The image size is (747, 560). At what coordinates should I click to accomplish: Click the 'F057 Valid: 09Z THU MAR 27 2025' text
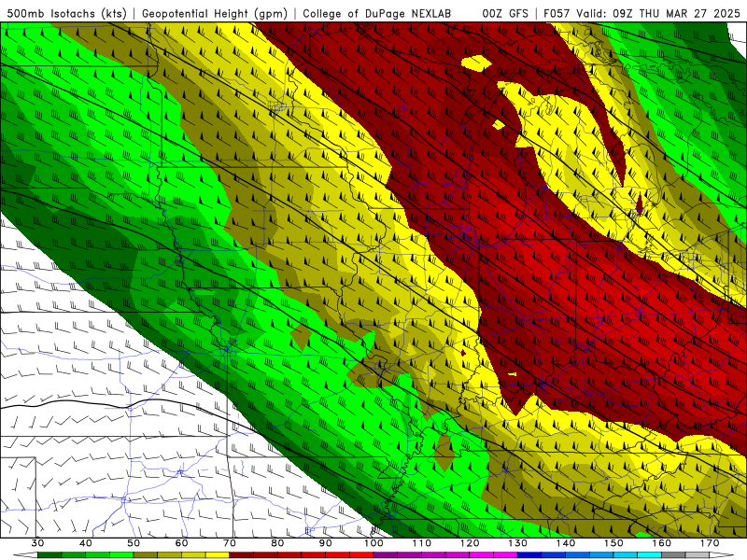[641, 13]
